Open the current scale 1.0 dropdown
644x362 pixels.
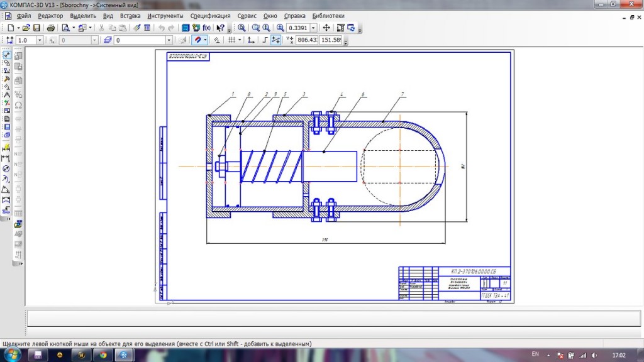(40, 40)
